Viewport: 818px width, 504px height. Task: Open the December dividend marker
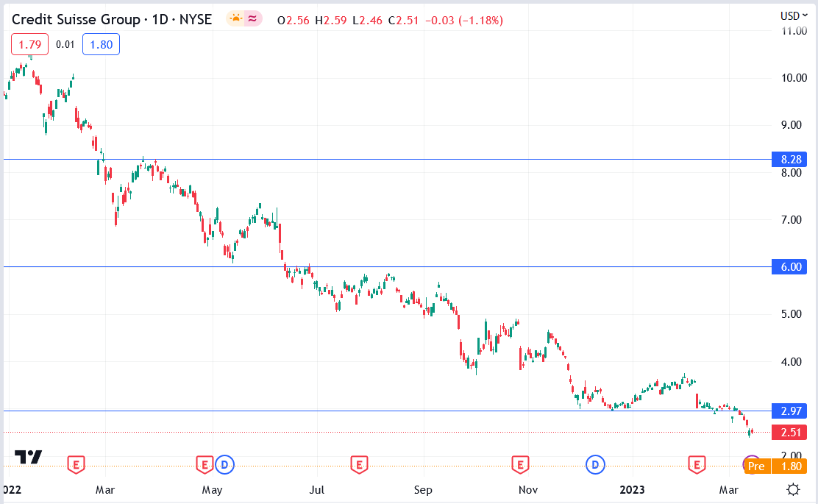tap(595, 464)
